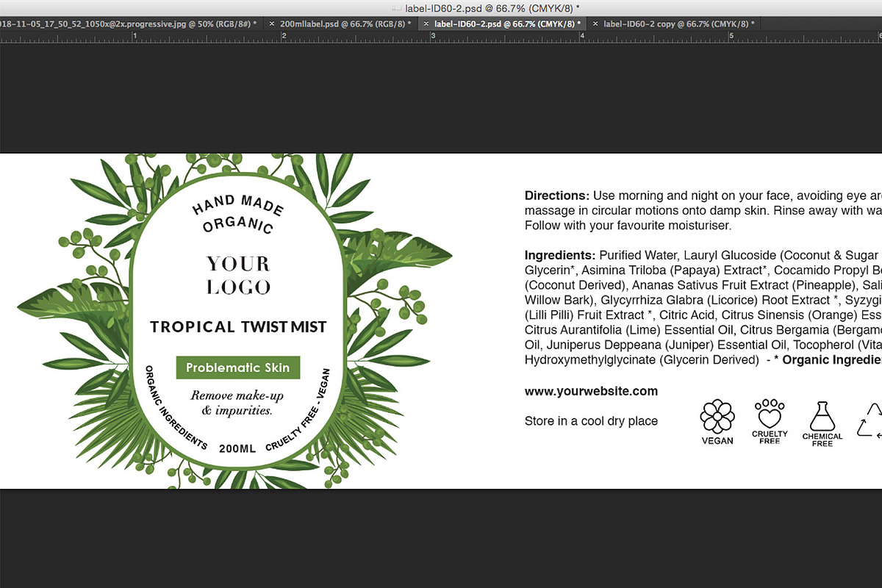Open the label-ID60-2 copy document tab
This screenshot has height=588, width=882.
click(669, 24)
